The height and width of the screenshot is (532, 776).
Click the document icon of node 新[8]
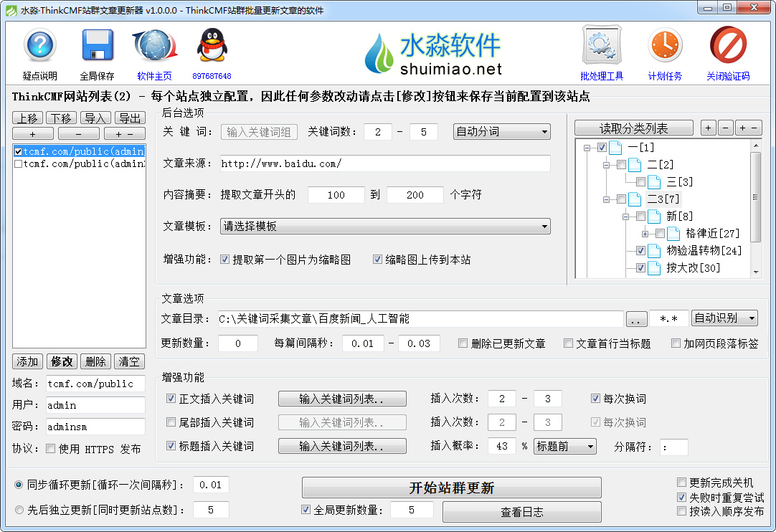654,217
